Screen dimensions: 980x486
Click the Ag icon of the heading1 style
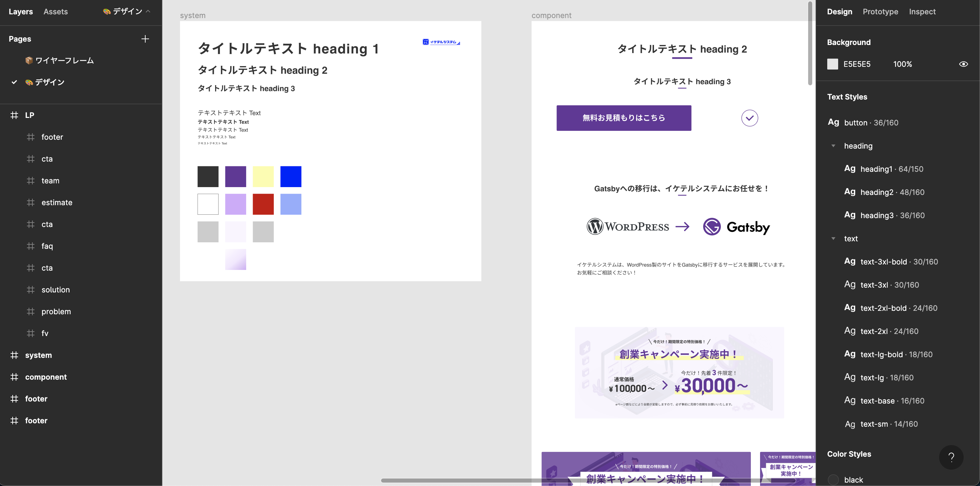point(849,168)
